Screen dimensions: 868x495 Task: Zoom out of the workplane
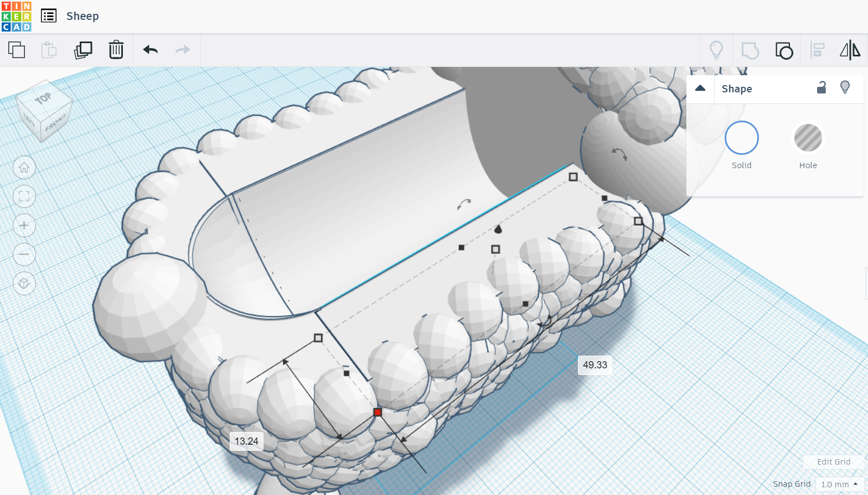click(24, 254)
